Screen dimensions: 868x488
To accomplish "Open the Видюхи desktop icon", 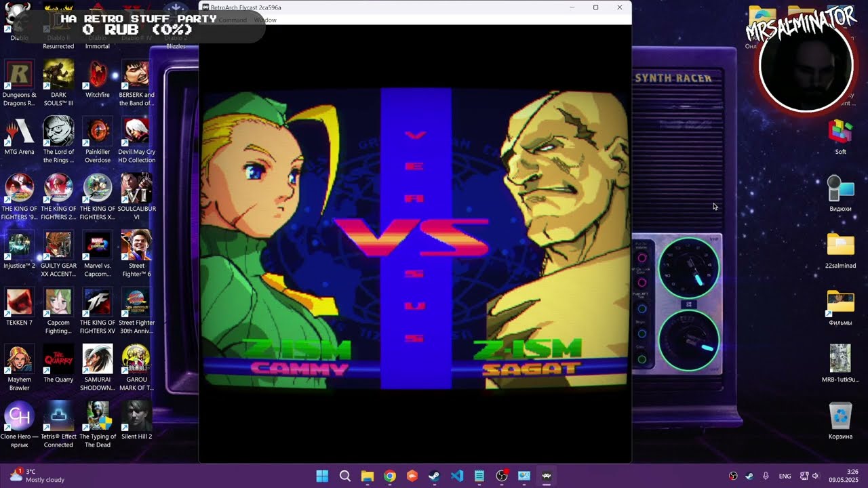I will point(840,193).
